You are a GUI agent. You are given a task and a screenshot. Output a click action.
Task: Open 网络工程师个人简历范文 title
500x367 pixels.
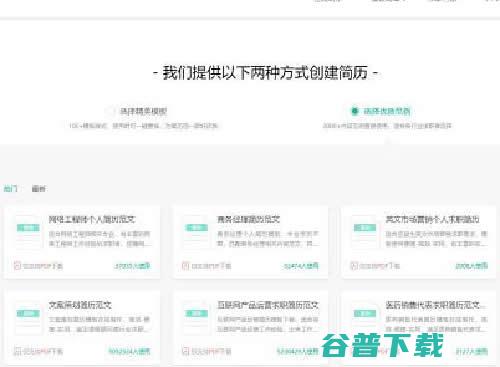coord(92,219)
